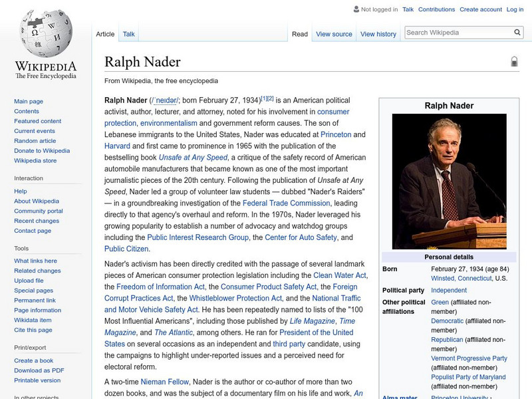
Task: Click inside the Search Wikipedia input box
Action: click(459, 31)
